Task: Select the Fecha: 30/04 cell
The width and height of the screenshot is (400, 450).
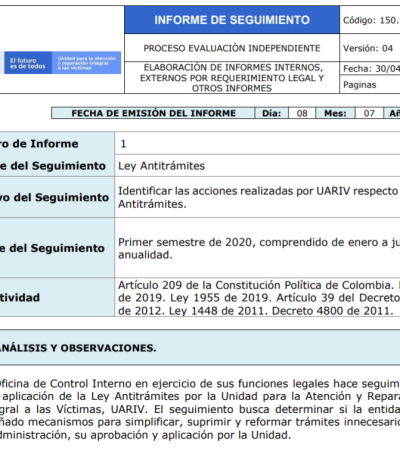Action: [x=370, y=69]
